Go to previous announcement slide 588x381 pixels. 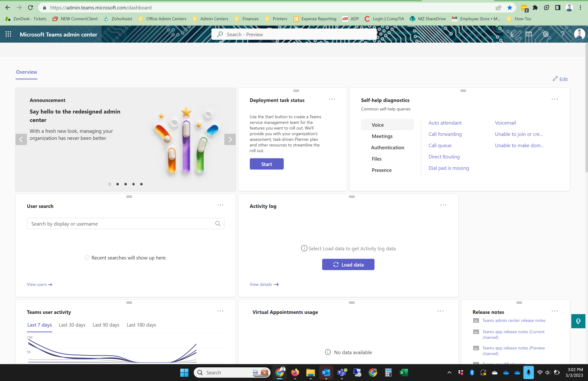tap(21, 139)
